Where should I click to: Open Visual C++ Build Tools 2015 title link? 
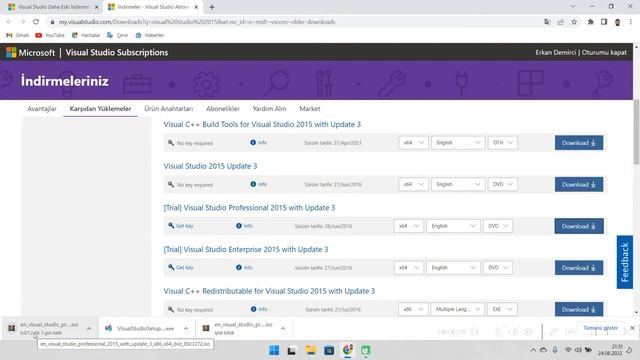tap(262, 124)
